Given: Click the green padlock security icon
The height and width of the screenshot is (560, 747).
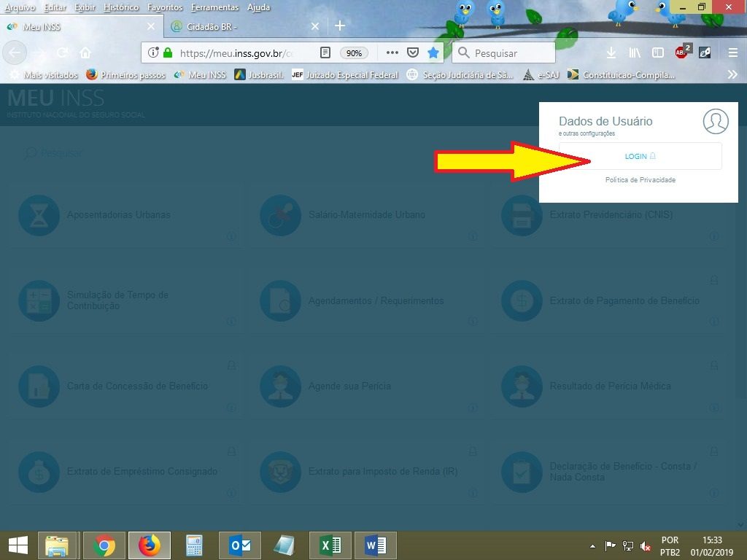Looking at the screenshot, I should pos(168,52).
